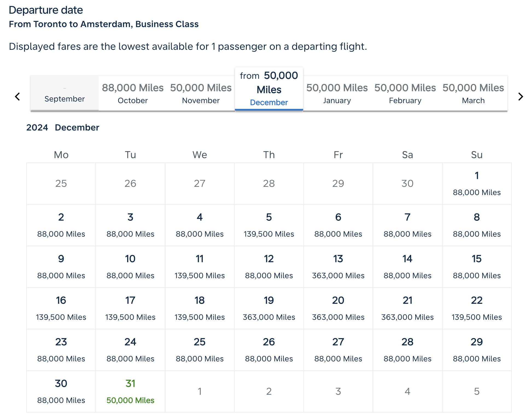532x418 pixels.
Task: Pick December 20 departure date
Action: tap(338, 308)
